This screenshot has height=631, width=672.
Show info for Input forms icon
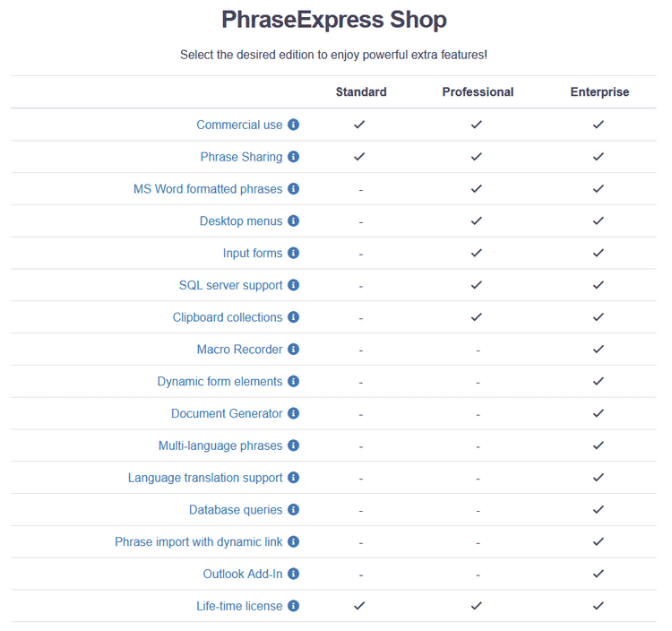pyautogui.click(x=294, y=254)
